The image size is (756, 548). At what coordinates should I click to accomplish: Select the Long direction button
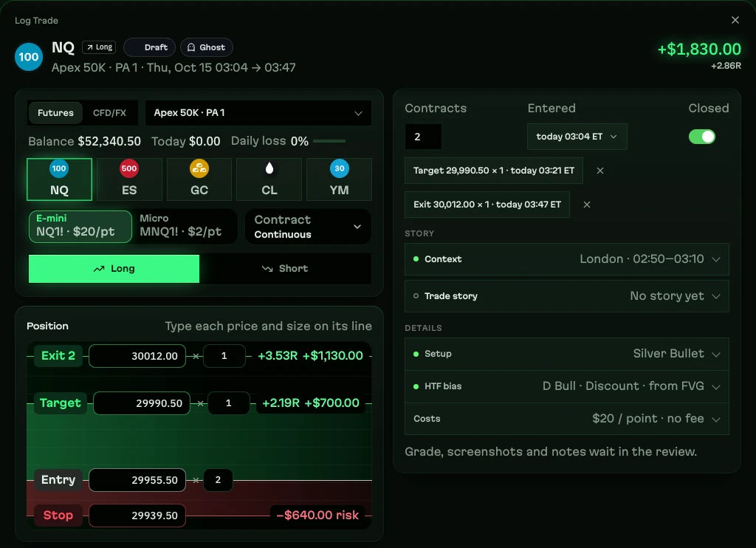[114, 269]
